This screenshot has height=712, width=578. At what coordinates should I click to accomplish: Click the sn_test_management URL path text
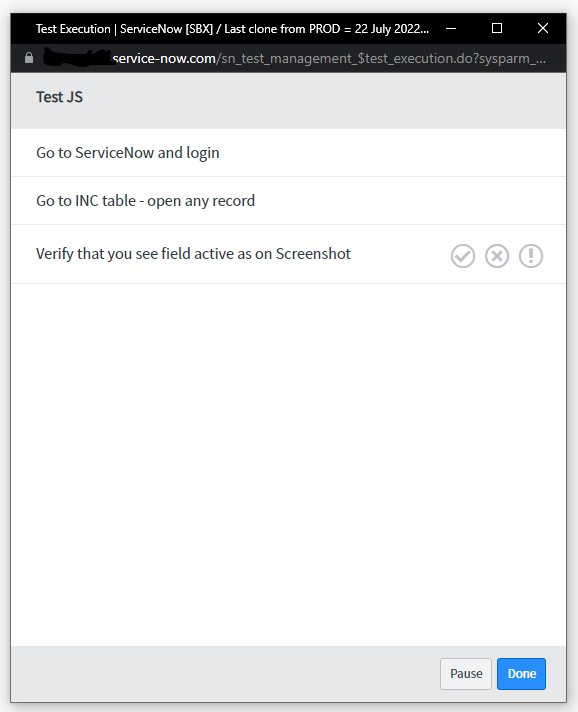383,59
